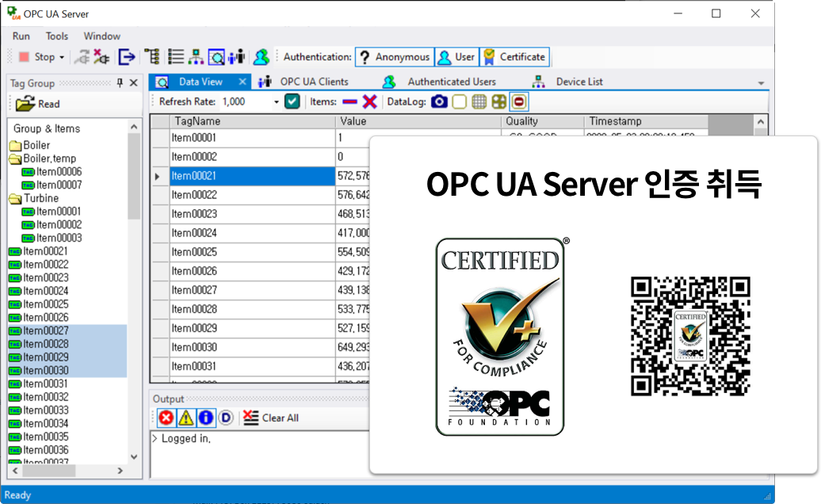821x504 pixels.
Task: Click the remove item red minus icon
Action: (349, 102)
